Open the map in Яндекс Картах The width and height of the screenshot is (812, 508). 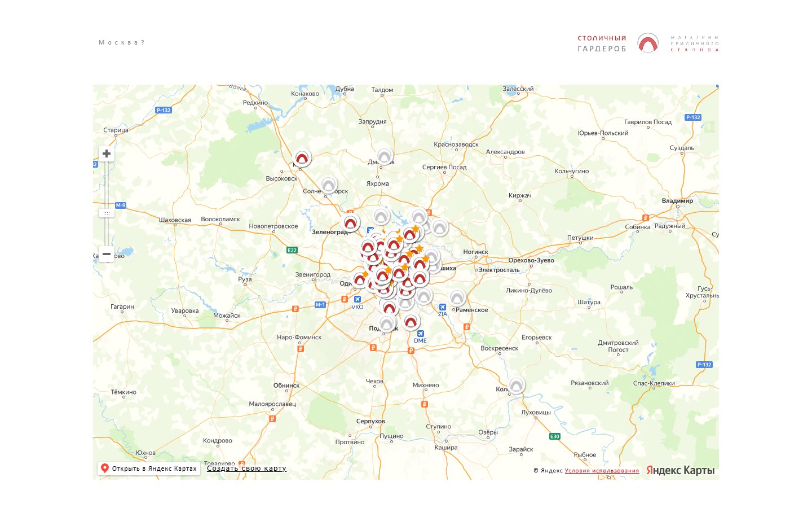point(149,468)
